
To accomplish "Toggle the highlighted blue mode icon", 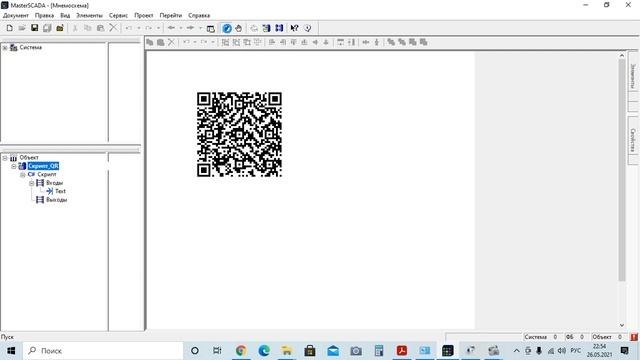I will pos(227,28).
